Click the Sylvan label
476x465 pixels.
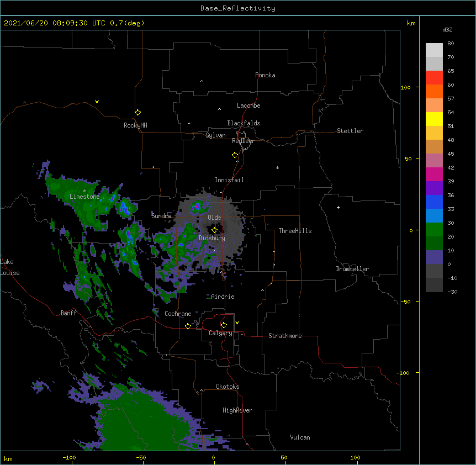[215, 135]
